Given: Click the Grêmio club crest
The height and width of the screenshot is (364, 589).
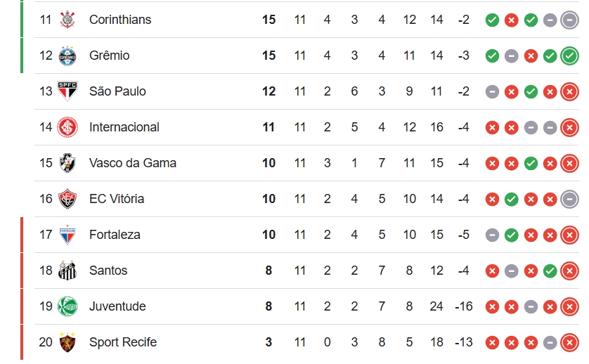Looking at the screenshot, I should point(67,56).
